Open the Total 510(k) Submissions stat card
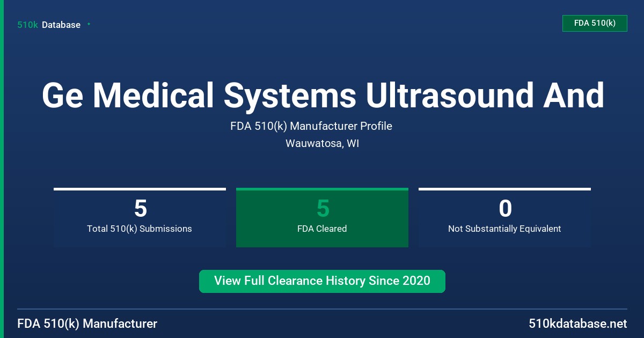The width and height of the screenshot is (644, 338). [x=140, y=217]
